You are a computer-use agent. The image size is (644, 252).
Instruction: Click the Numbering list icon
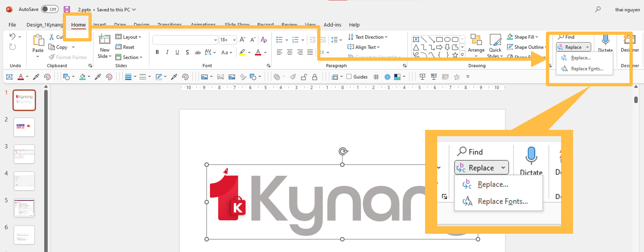(x=296, y=40)
